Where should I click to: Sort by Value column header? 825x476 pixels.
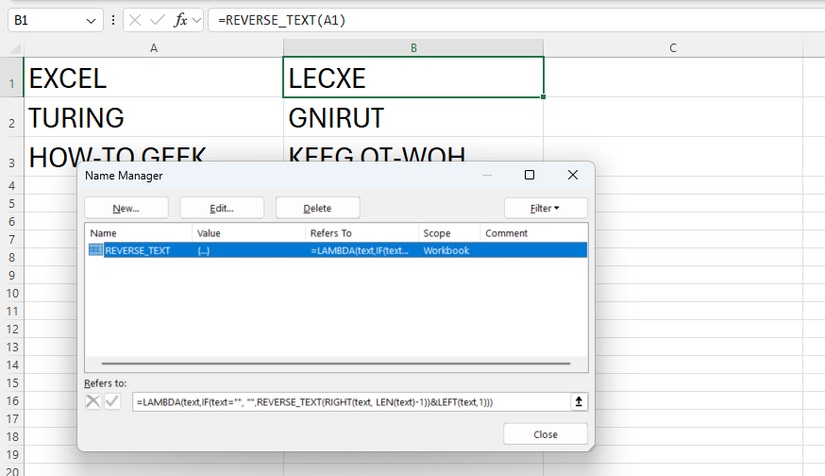pyautogui.click(x=248, y=233)
